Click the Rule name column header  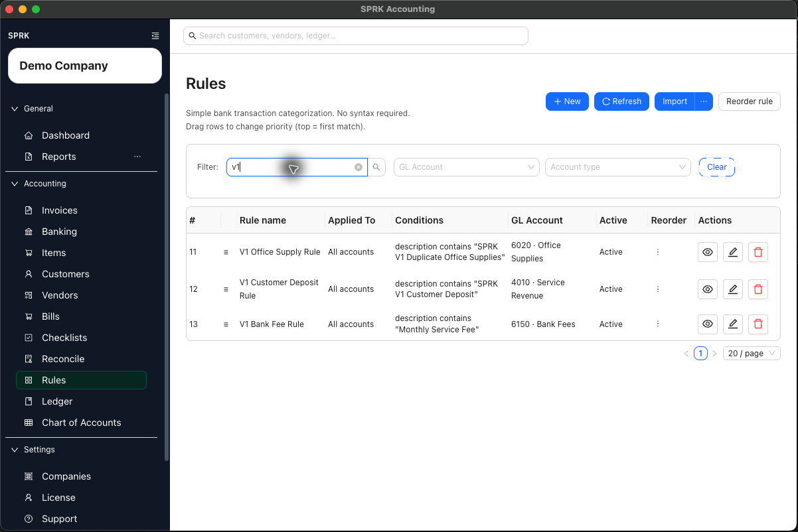point(263,220)
